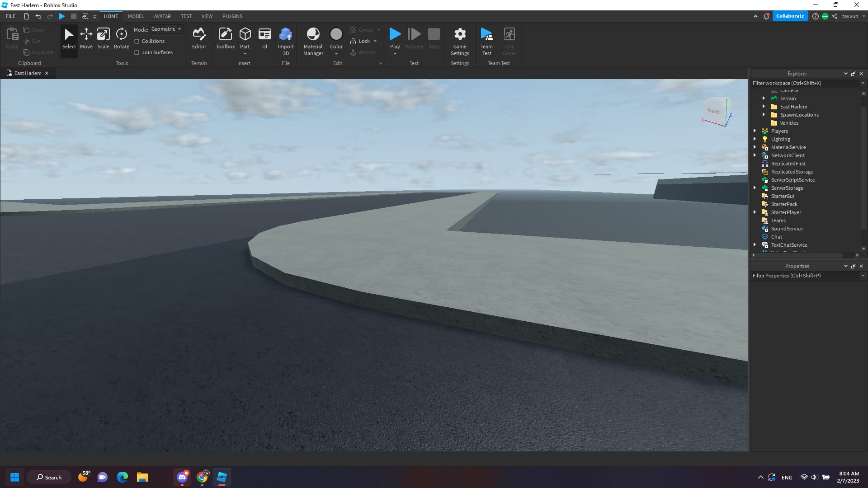
Task: Start a Team Test
Action: coord(486,41)
